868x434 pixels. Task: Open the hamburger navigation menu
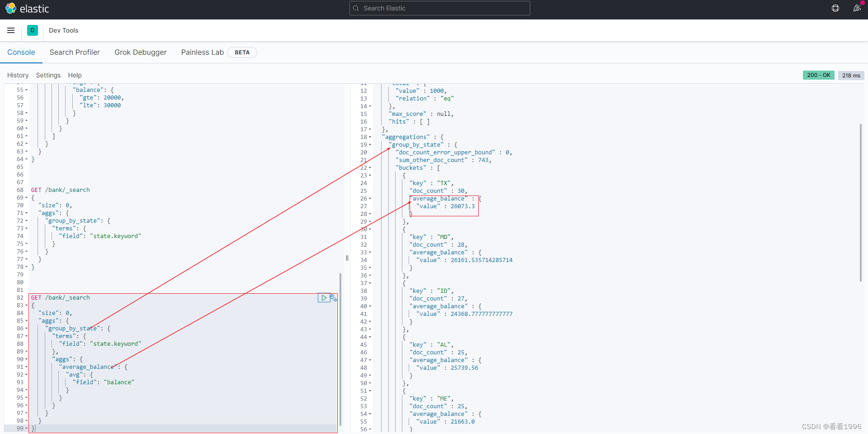coord(11,30)
